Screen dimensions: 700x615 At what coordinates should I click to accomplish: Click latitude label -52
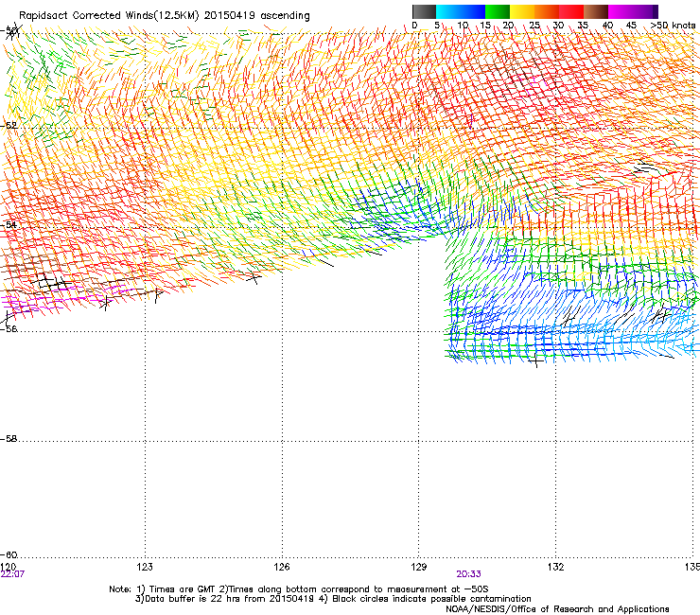[9, 126]
